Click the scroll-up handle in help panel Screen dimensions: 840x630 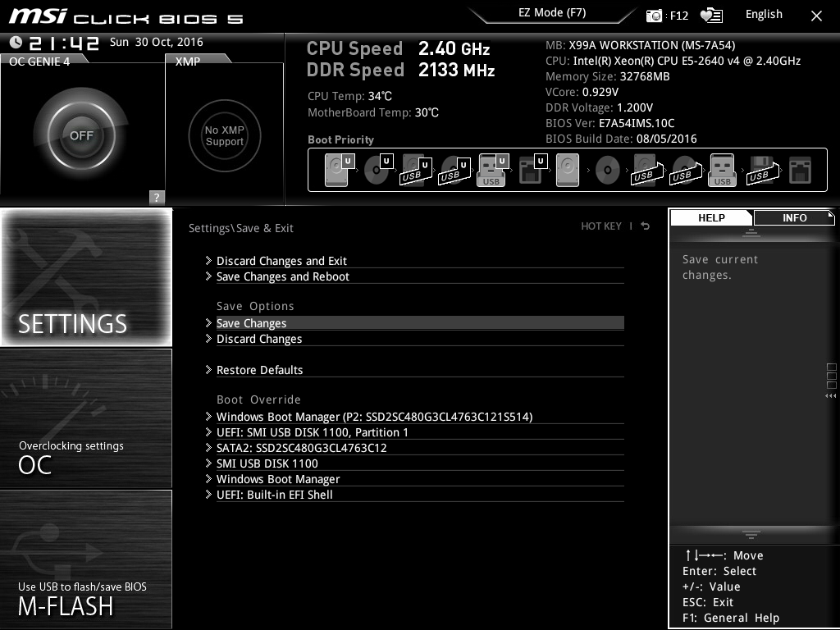pos(751,232)
